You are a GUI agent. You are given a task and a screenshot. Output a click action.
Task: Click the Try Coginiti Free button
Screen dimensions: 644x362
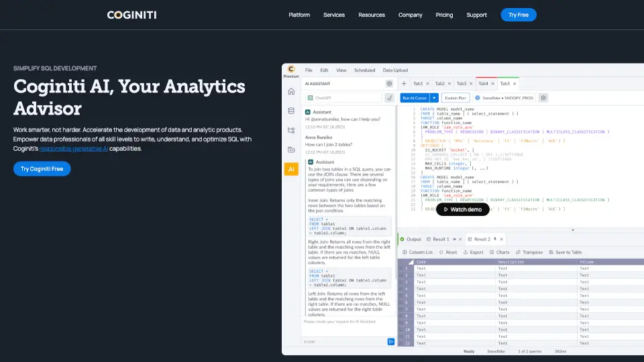click(x=42, y=169)
